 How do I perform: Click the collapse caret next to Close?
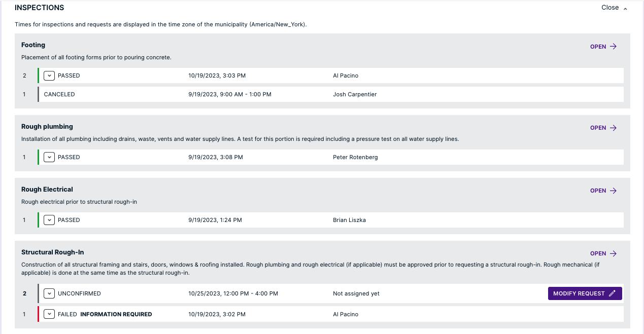click(x=625, y=8)
